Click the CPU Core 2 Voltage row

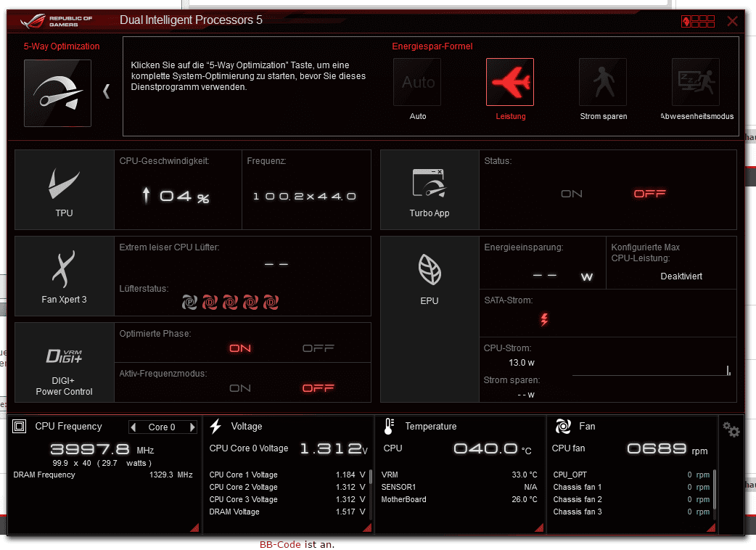click(x=287, y=488)
